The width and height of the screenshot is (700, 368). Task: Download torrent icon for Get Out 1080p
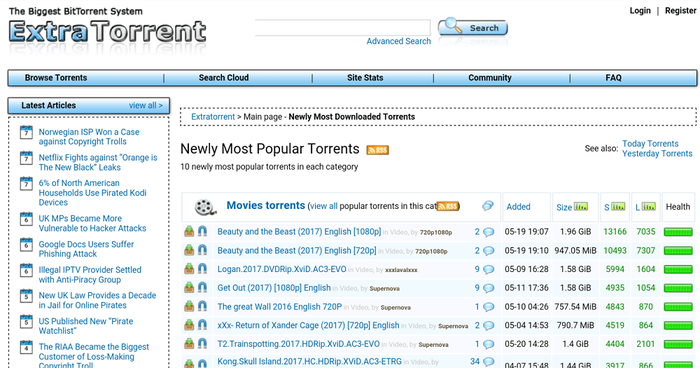tap(189, 288)
